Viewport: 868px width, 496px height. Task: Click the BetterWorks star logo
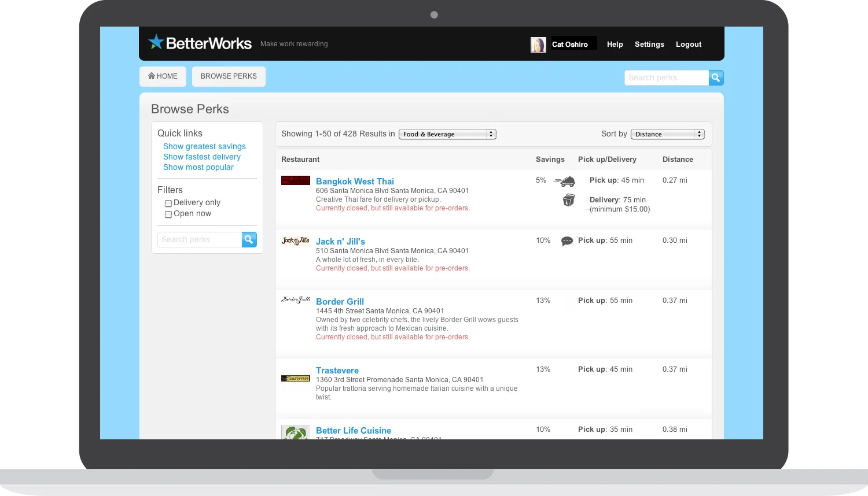pos(156,42)
